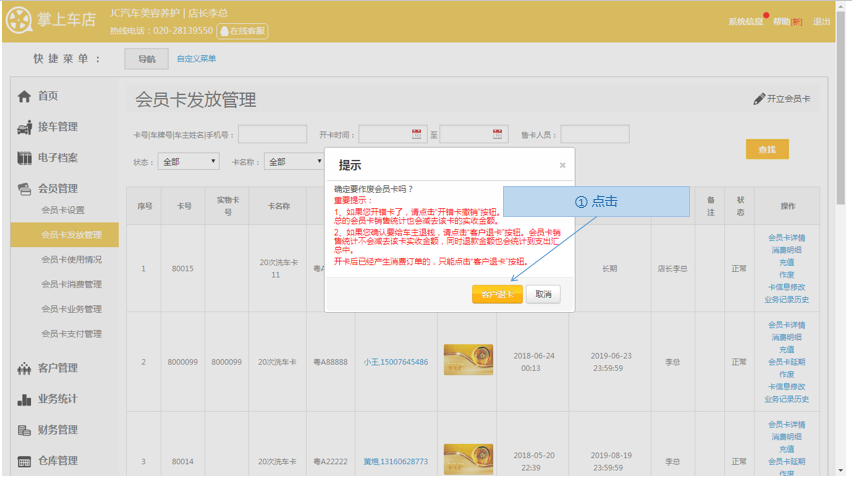The width and height of the screenshot is (852, 479).
Task: Collapse the 会员管理 sidebar section
Action: click(57, 188)
